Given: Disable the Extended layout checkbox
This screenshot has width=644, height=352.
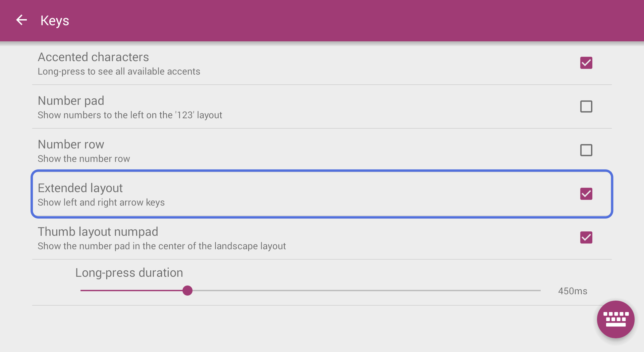Looking at the screenshot, I should pyautogui.click(x=586, y=194).
